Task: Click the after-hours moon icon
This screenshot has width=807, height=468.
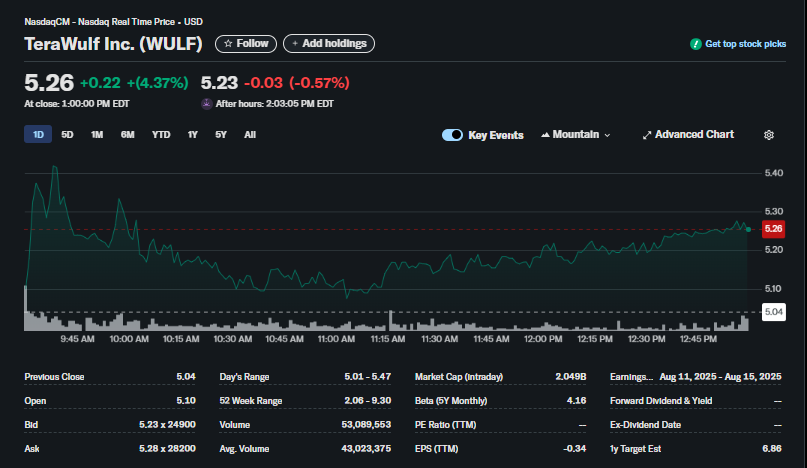Action: pos(206,104)
